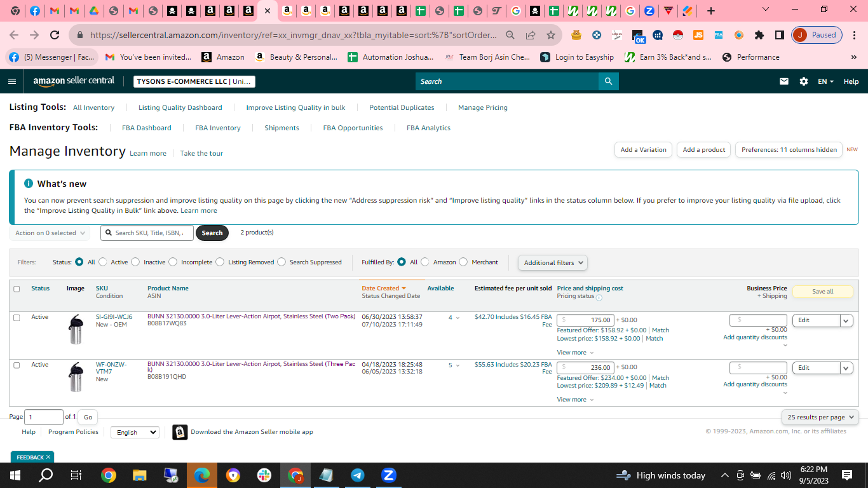Check the box for SKU SI-GI9I-WCJ6
This screenshot has height=488, width=868.
click(x=17, y=317)
